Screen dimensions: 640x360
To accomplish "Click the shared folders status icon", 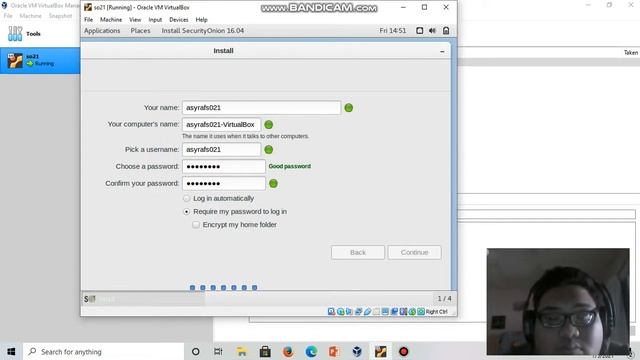I will pyautogui.click(x=376, y=311).
